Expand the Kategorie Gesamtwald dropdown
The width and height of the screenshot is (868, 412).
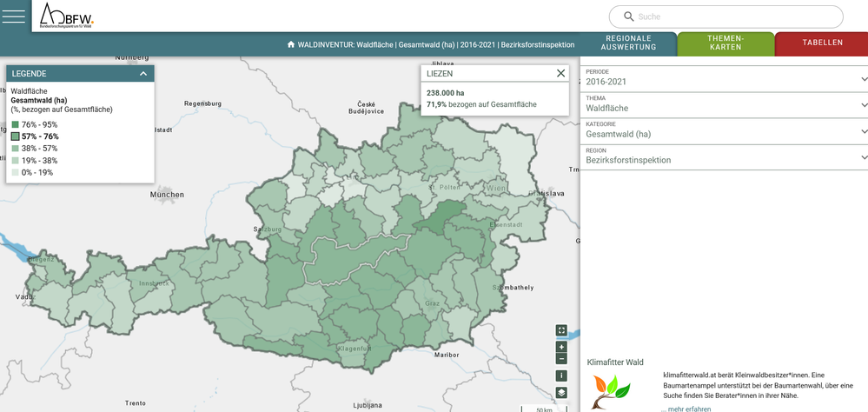pos(724,131)
